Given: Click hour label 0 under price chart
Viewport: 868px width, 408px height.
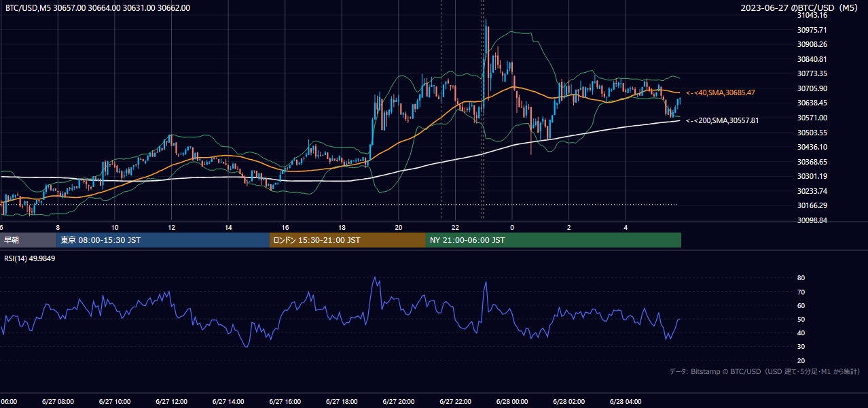Looking at the screenshot, I should (512, 228).
